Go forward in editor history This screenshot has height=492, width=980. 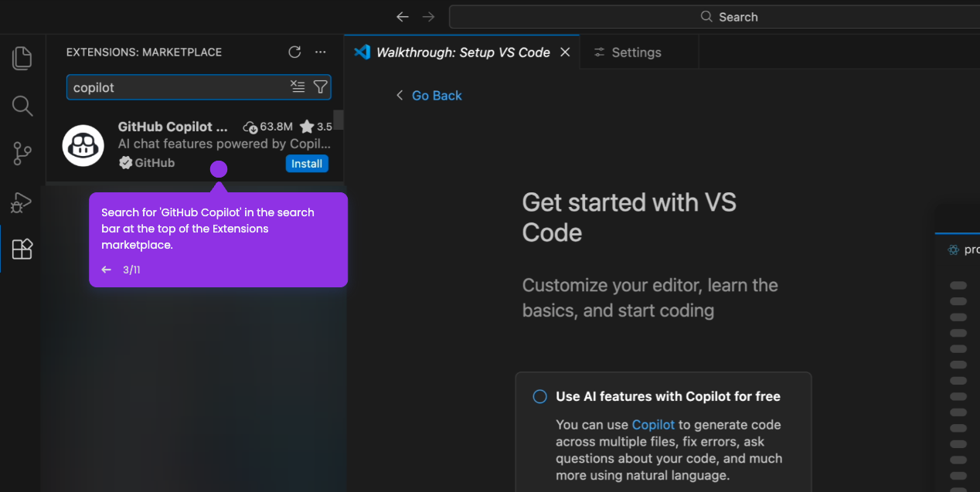[428, 16]
